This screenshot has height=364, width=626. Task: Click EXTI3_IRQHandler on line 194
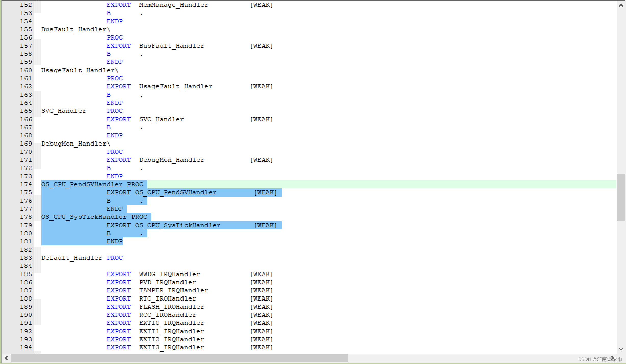tap(172, 348)
